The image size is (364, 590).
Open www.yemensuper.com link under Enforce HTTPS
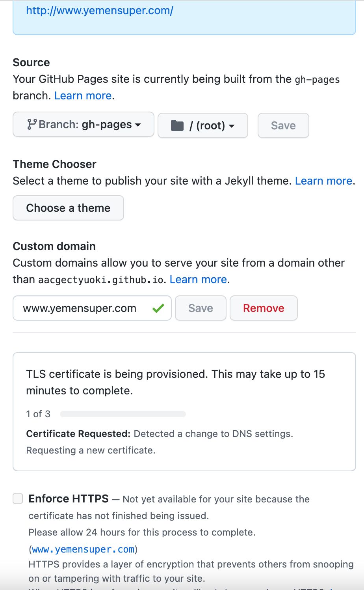click(83, 549)
